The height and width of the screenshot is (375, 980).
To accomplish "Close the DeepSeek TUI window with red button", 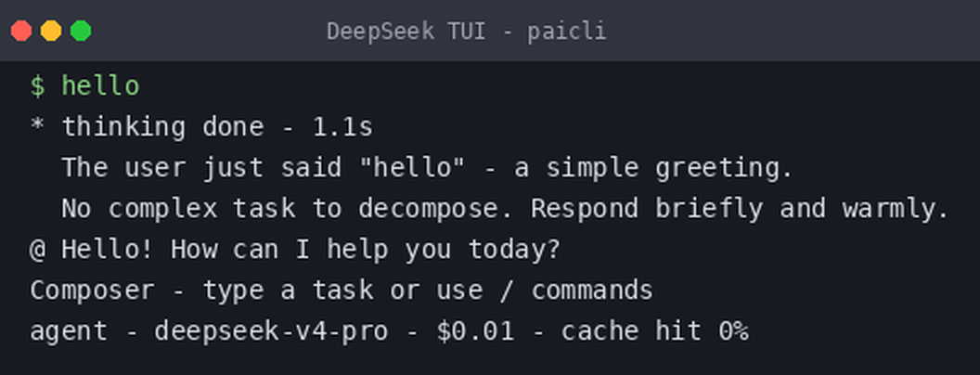I will click(21, 31).
